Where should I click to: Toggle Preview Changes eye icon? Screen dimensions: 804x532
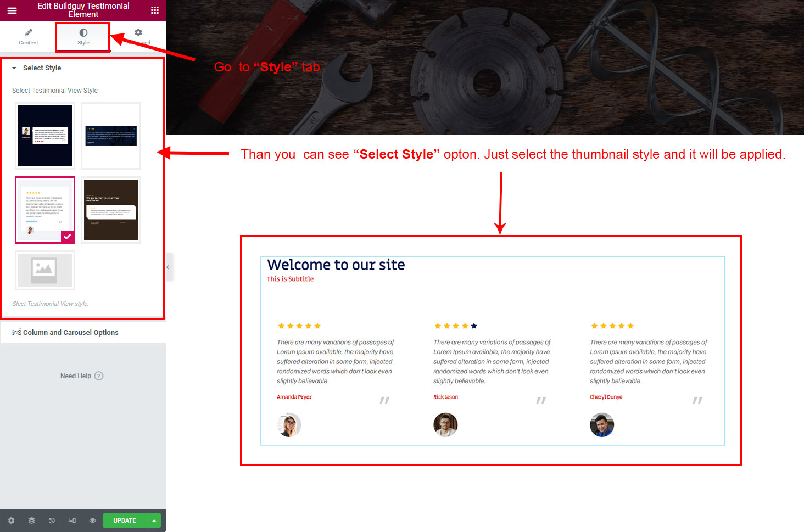click(x=92, y=520)
